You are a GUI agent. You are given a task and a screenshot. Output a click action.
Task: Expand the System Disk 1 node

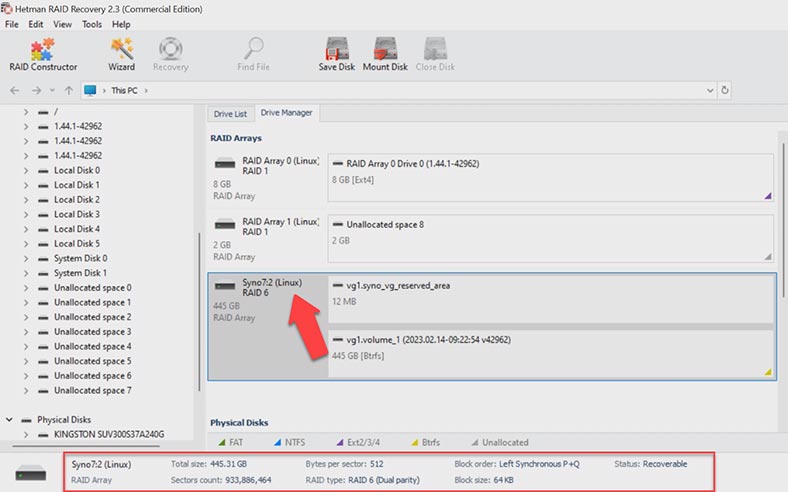[x=26, y=273]
